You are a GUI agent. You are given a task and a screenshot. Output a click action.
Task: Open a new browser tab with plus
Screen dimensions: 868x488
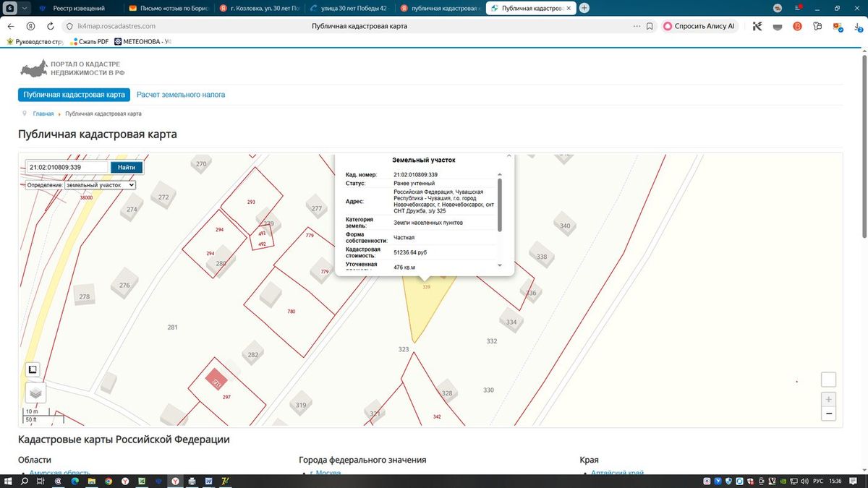(x=584, y=8)
